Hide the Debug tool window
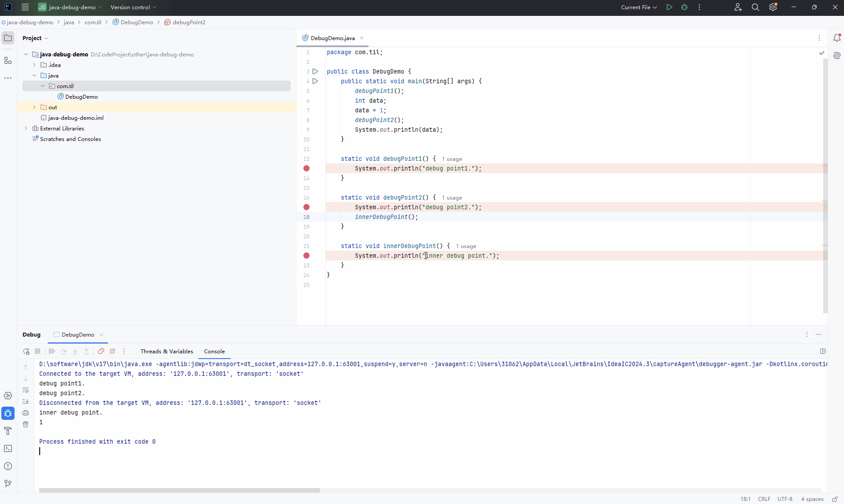 818,334
